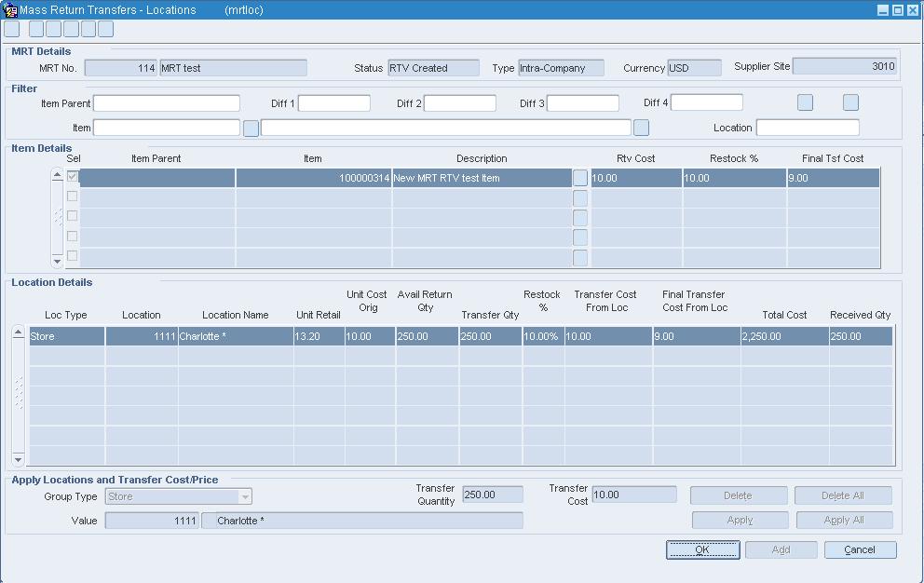Click the last icon in the toolbar
Screen dimensions: 924x583
(104, 29)
